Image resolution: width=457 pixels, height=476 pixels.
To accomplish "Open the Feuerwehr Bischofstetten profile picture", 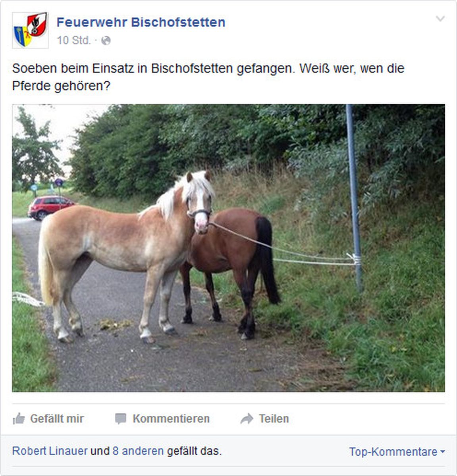I will (30, 30).
